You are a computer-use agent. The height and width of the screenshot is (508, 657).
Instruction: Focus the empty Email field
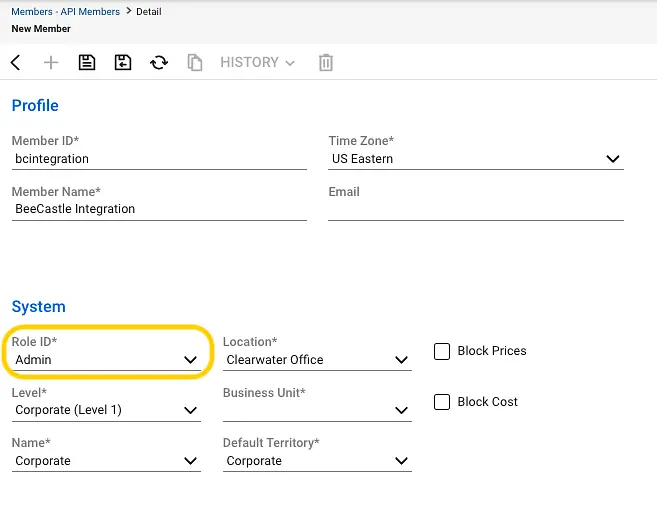coord(476,209)
